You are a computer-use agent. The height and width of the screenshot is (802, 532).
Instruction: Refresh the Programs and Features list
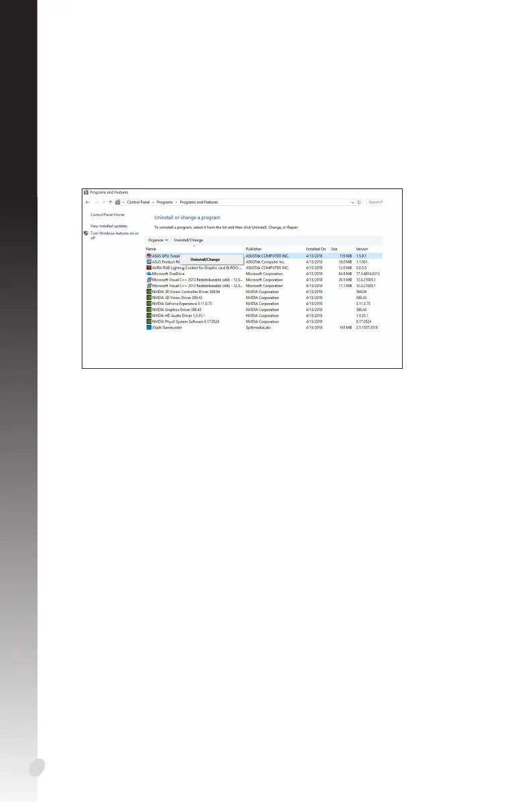(358, 203)
